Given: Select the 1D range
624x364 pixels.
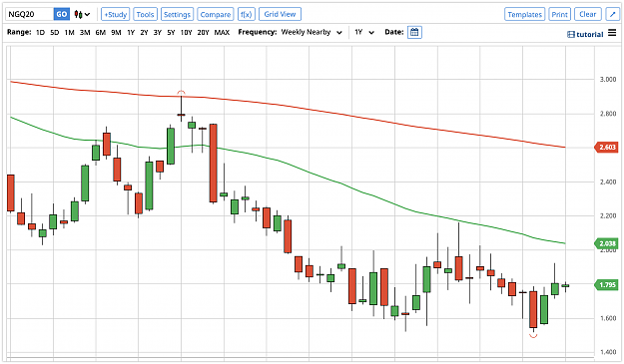Looking at the screenshot, I should [40, 33].
